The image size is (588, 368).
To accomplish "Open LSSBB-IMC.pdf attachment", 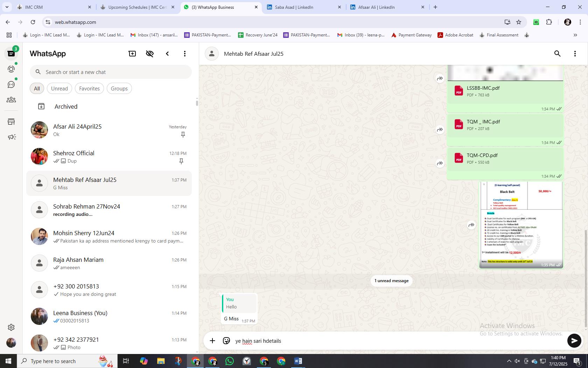I will tap(505, 91).
